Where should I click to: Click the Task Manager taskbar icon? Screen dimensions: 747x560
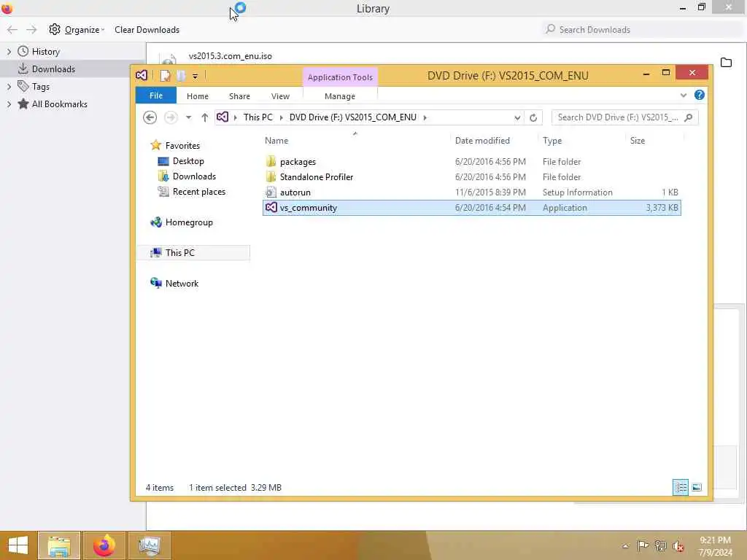click(x=150, y=545)
